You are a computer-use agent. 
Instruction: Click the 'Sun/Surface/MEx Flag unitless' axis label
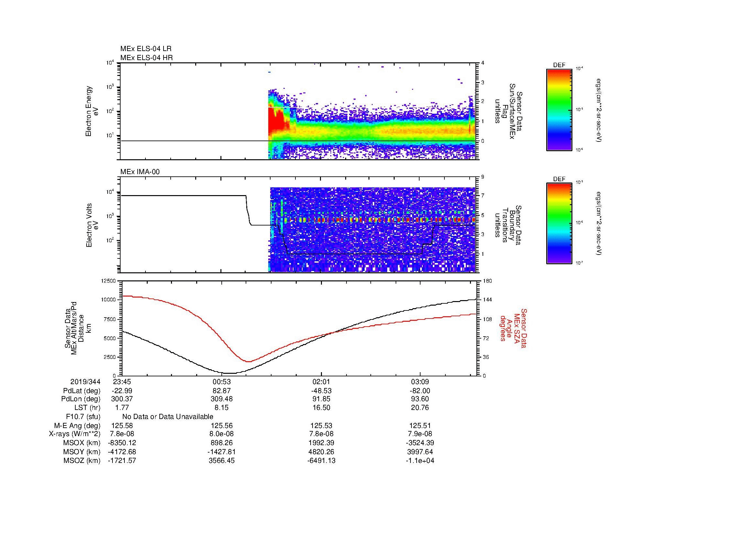(x=508, y=111)
